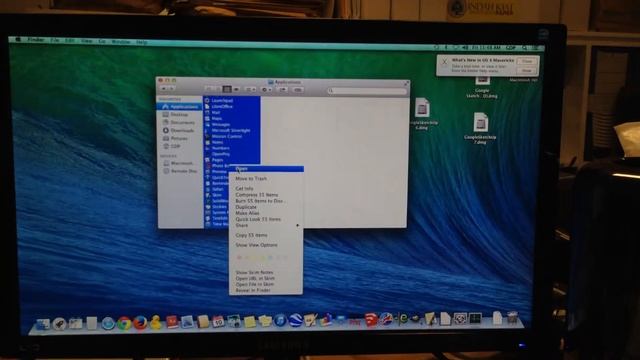Open Launchpad rocket icon in Dock

[x=59, y=324]
